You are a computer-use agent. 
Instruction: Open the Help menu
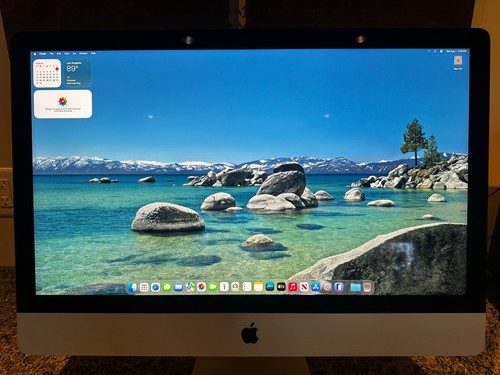[x=93, y=53]
